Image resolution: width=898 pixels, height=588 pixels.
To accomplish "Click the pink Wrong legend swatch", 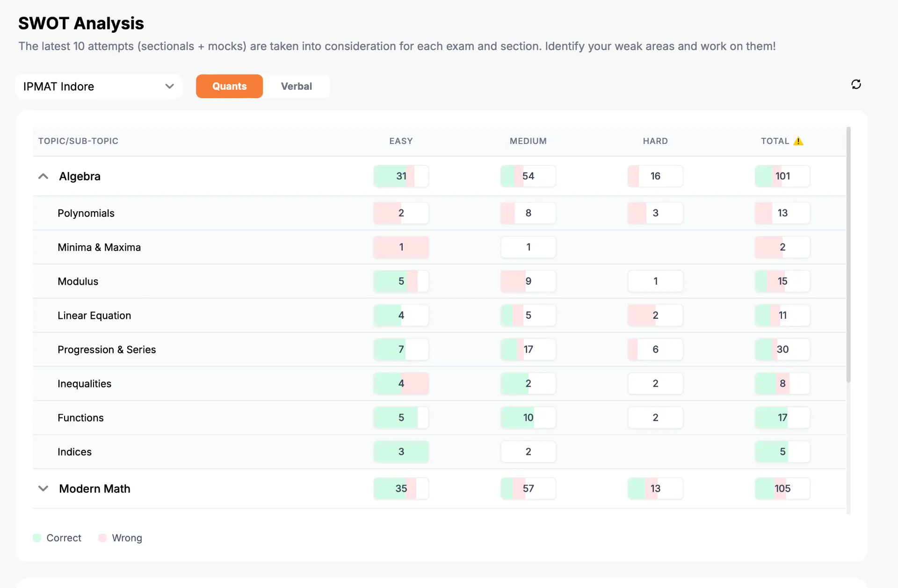I will pyautogui.click(x=102, y=538).
